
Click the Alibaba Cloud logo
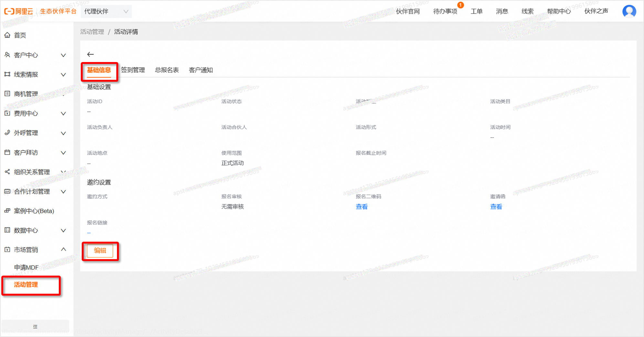click(x=18, y=11)
